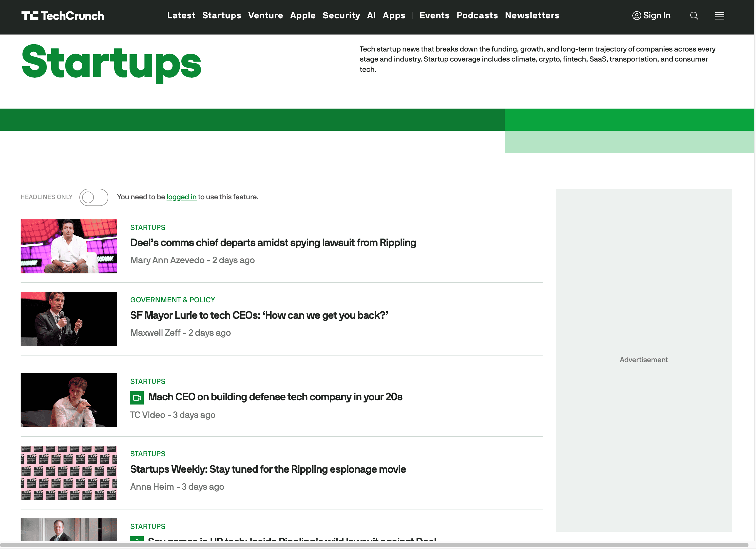Click the 'logged in' link
The image size is (756, 549).
point(181,197)
